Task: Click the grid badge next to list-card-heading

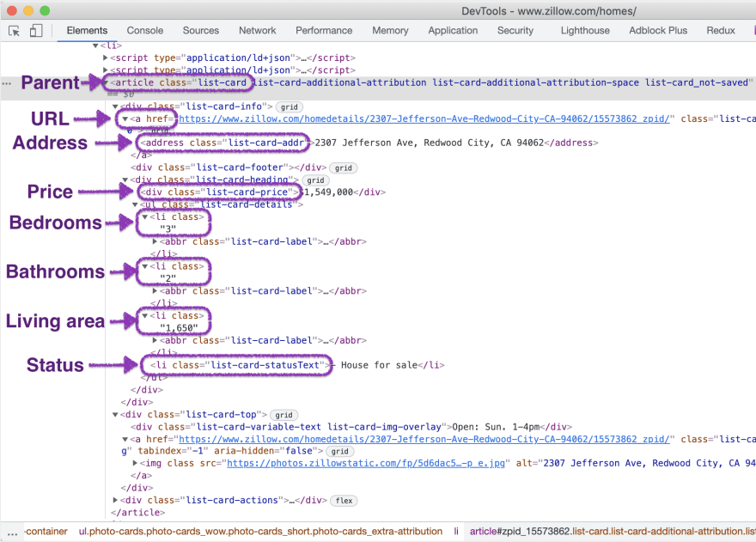Action: pos(315,180)
